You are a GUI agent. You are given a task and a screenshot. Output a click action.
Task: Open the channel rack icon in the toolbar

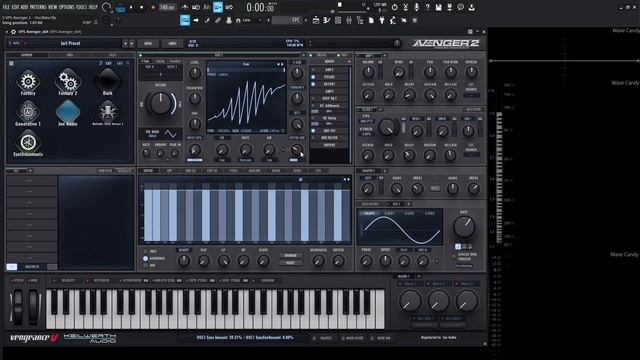pos(338,20)
